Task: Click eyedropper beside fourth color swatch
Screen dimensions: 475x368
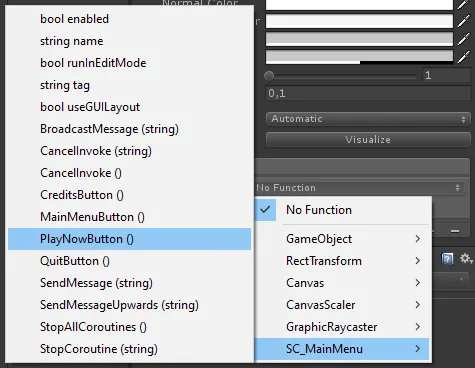Action: point(463,57)
